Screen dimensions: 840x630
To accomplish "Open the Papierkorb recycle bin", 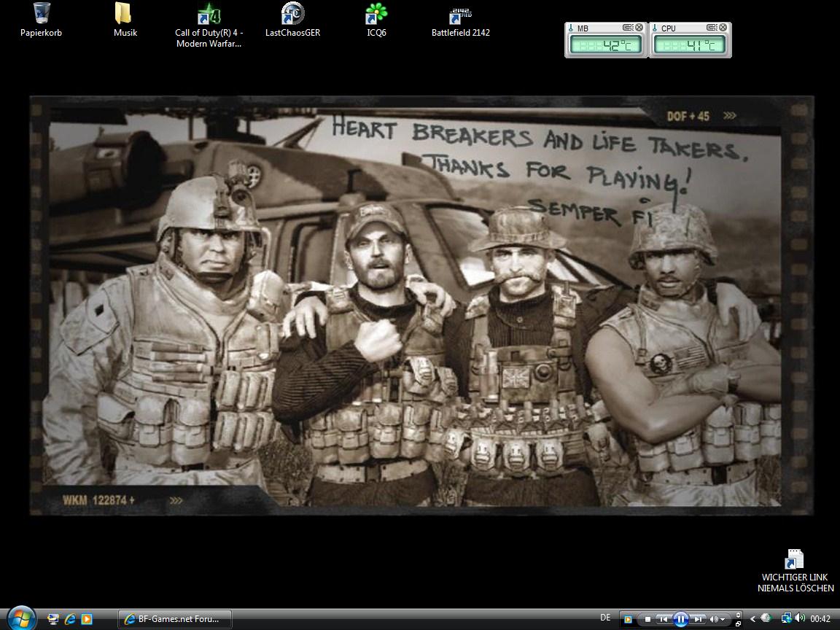I will (x=42, y=20).
